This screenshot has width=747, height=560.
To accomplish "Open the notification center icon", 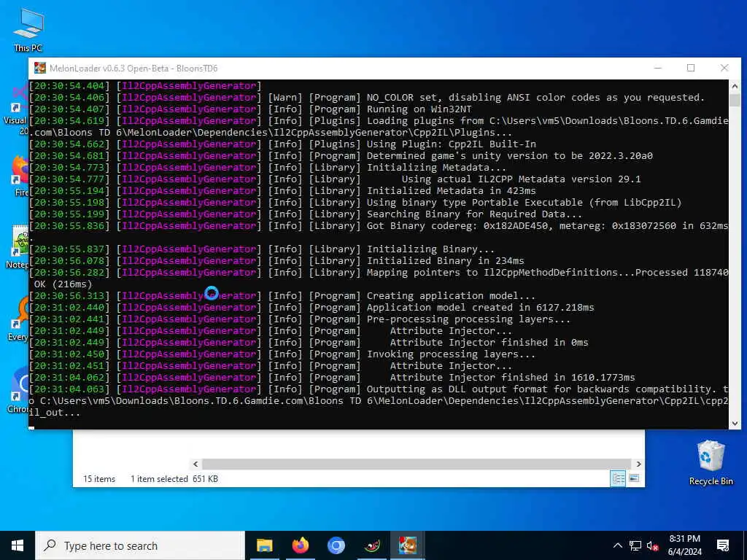I will [x=723, y=545].
